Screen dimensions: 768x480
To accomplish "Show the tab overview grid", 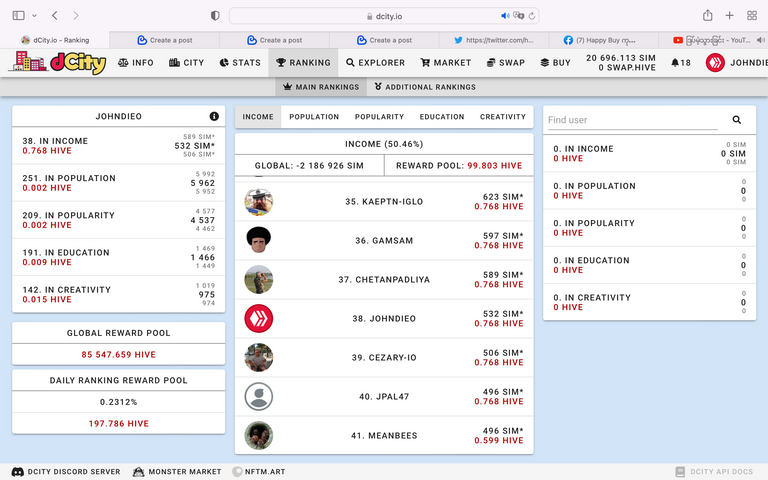I will point(752,16).
